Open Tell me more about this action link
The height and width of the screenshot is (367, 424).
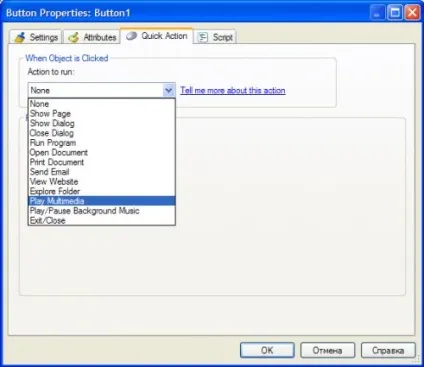pos(233,90)
